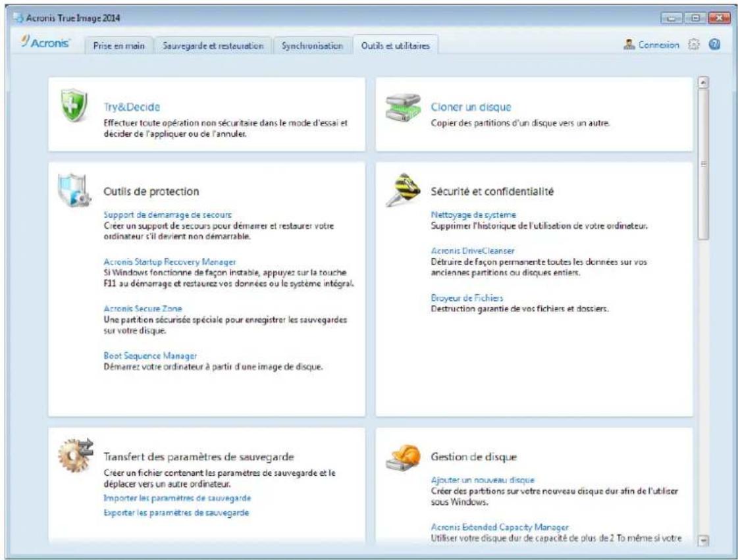
Task: Click the scrollbar up arrow
Action: pos(703,83)
